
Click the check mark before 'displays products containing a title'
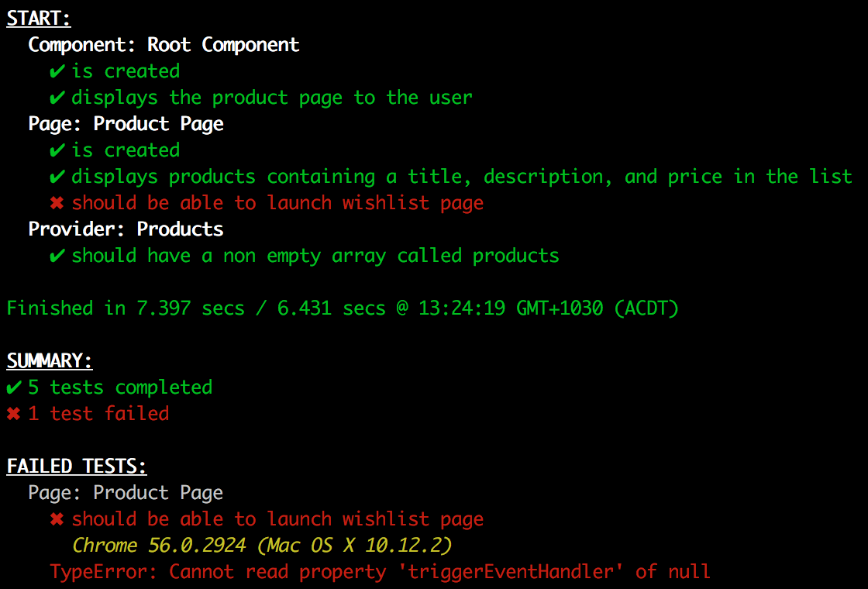(x=57, y=177)
